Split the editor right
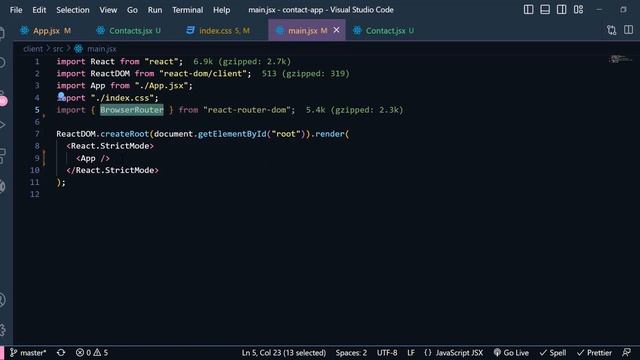Screen dimensions: 640x360 click(x=629, y=30)
